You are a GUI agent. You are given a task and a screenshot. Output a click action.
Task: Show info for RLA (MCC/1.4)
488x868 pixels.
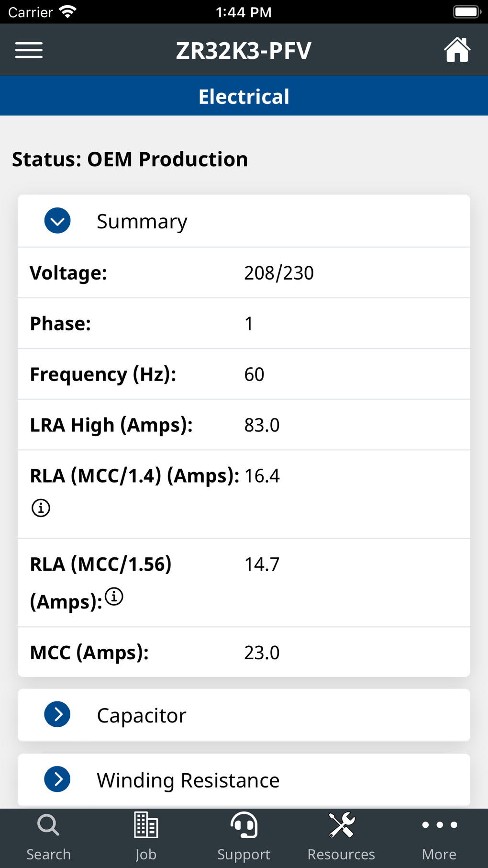[x=41, y=507]
